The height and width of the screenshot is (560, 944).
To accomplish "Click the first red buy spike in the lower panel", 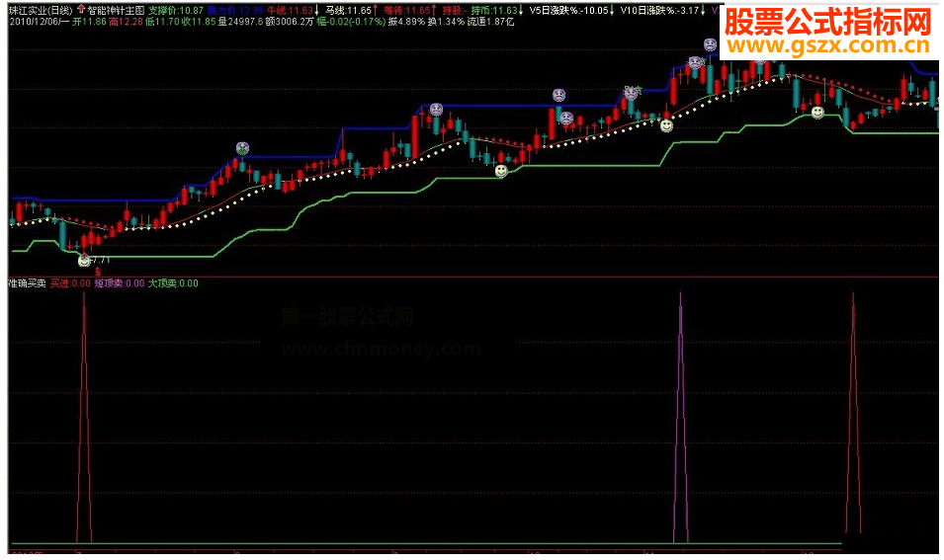I will [x=84, y=418].
